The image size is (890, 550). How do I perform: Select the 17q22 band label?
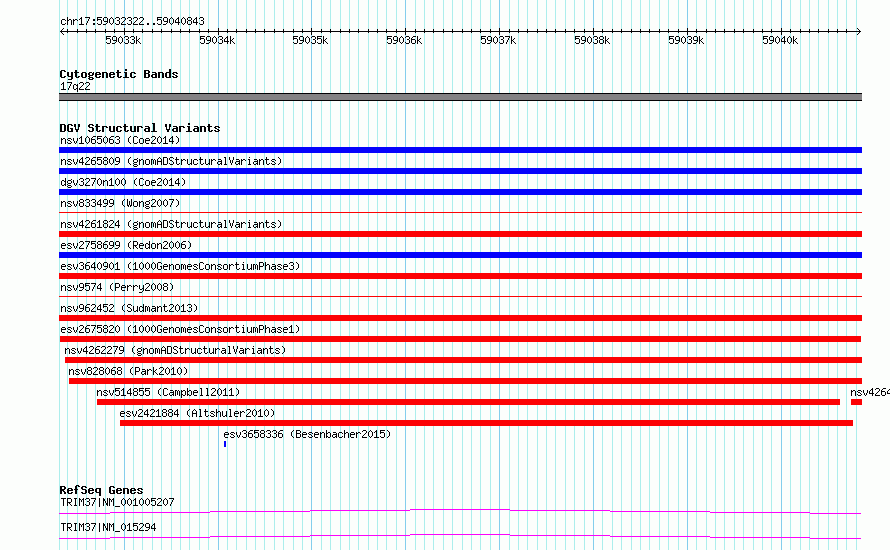click(x=75, y=86)
